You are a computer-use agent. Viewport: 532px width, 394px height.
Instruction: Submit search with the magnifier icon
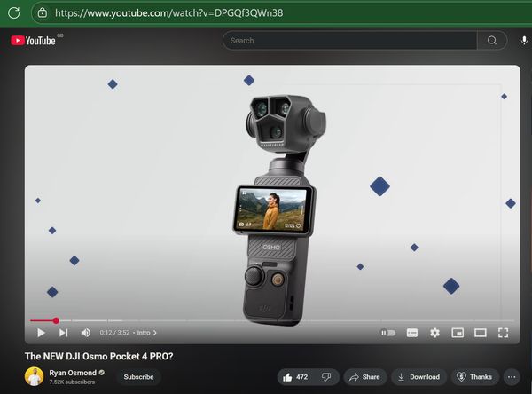pos(492,41)
